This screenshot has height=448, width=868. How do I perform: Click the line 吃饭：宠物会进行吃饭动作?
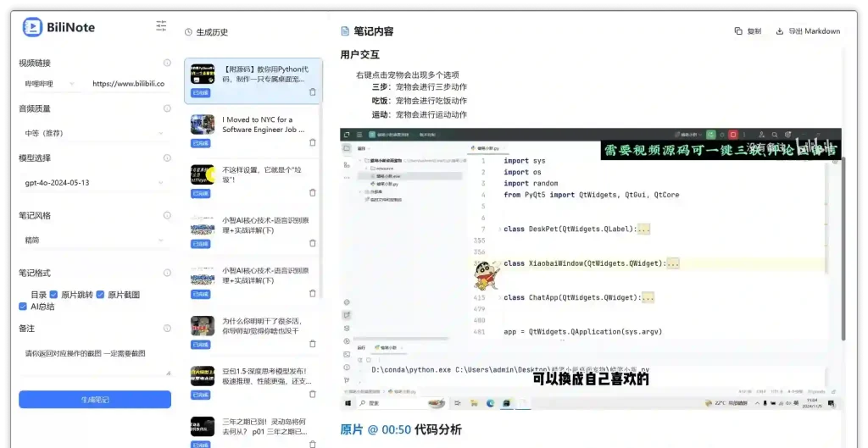pyautogui.click(x=420, y=101)
